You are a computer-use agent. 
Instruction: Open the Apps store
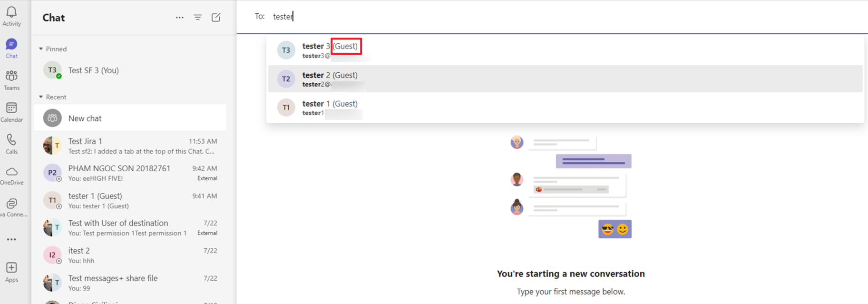click(11, 272)
